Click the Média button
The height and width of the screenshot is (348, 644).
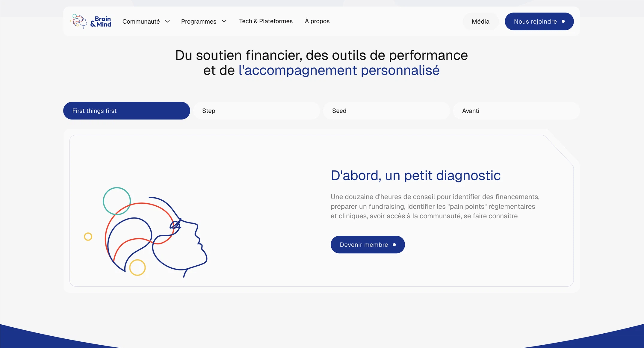pyautogui.click(x=480, y=22)
